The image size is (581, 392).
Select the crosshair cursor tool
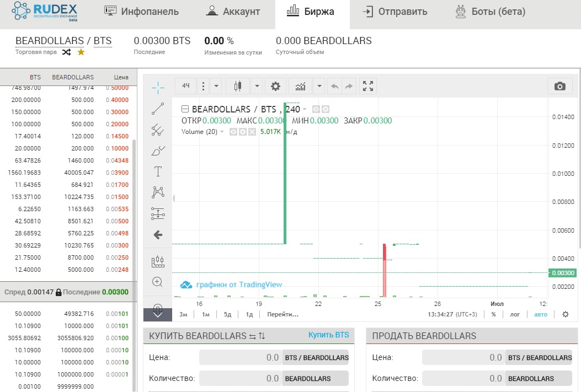158,88
